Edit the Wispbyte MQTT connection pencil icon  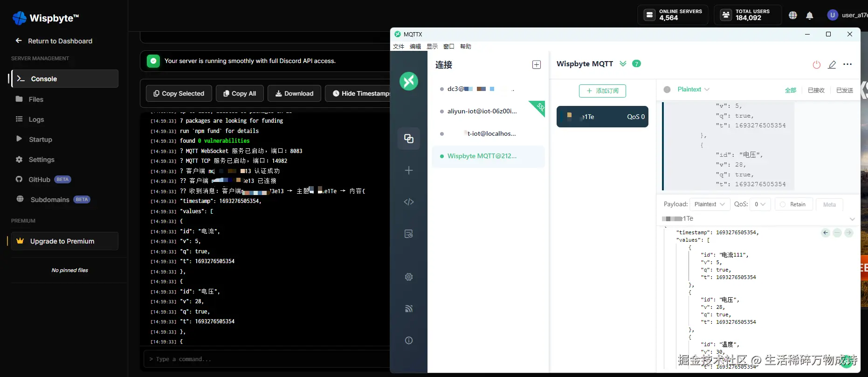pyautogui.click(x=832, y=65)
